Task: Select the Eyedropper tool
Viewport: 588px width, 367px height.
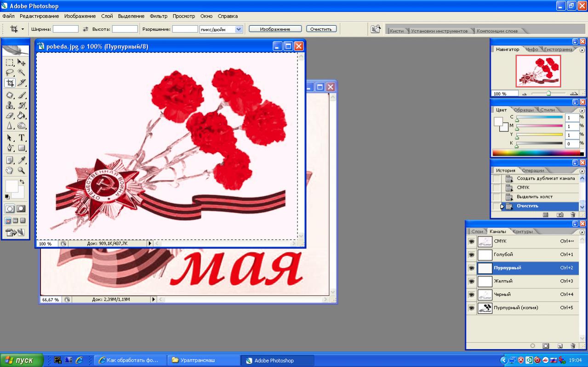Action: (x=21, y=160)
